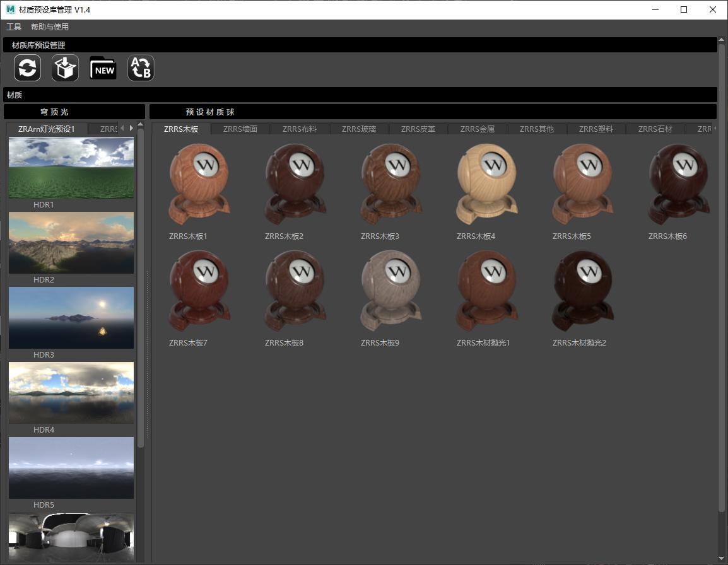Choose the HDR3 ocean sunset thumbnail

(x=71, y=318)
